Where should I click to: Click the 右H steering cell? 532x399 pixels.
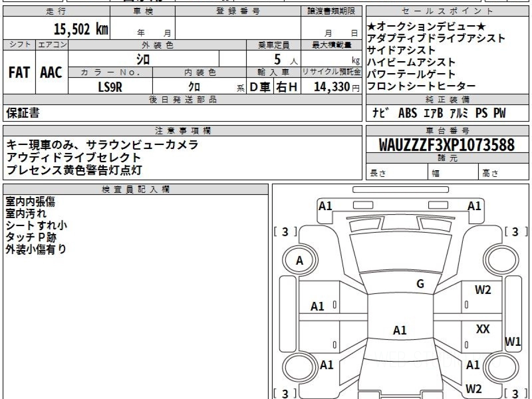click(x=287, y=87)
